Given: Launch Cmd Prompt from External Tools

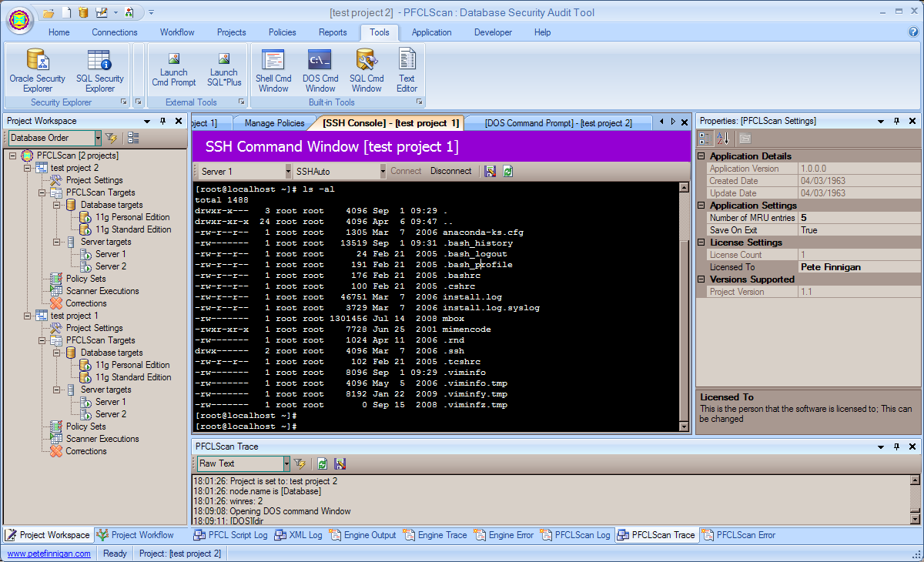Looking at the screenshot, I should click(x=173, y=69).
